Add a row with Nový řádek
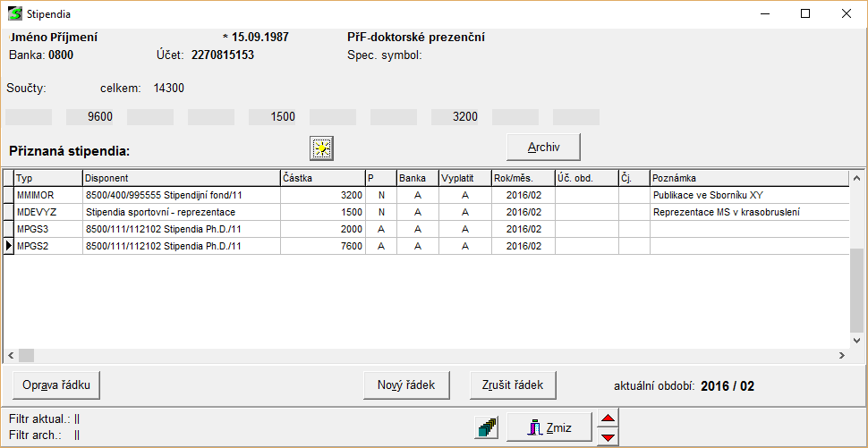Screen dimensions: 868x448 pos(406,385)
